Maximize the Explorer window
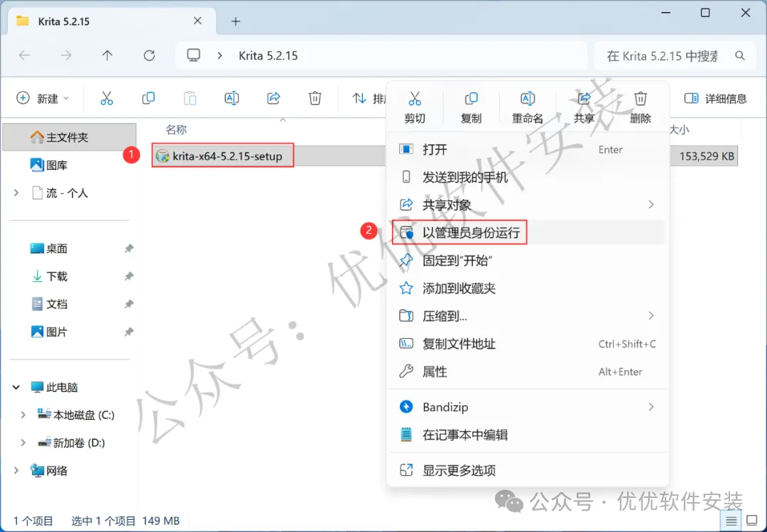 click(x=705, y=13)
